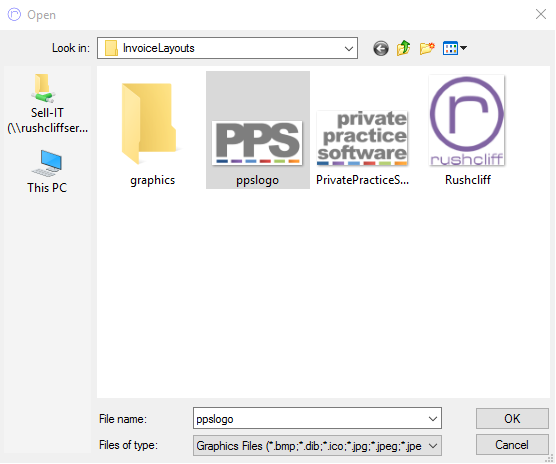Expand the view menu dropdown arrow
Viewport: 556px width, 464px height.
[x=463, y=48]
